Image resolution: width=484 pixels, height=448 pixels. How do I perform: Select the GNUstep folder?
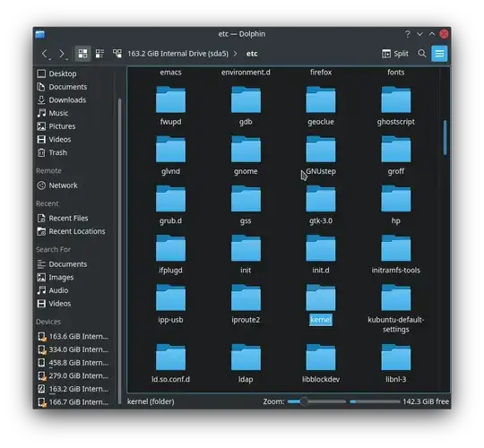(x=321, y=156)
